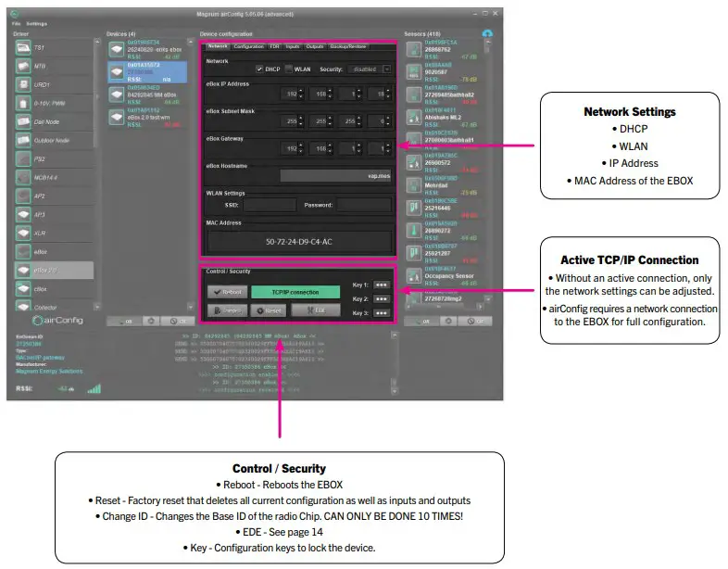This screenshot has width=728, height=569.
Task: Choose the 0-10V PWM driver icon
Action: (x=23, y=103)
